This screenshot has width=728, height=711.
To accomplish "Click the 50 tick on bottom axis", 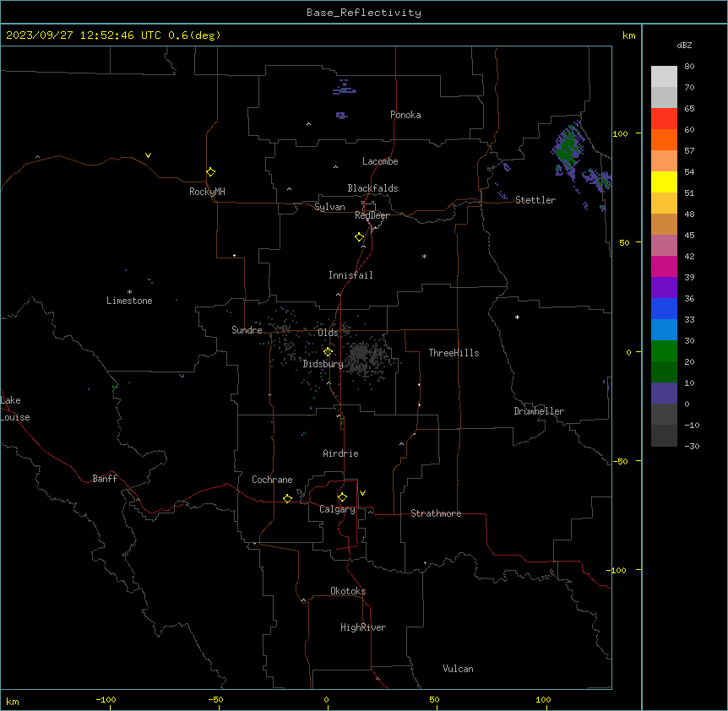I will click(434, 699).
